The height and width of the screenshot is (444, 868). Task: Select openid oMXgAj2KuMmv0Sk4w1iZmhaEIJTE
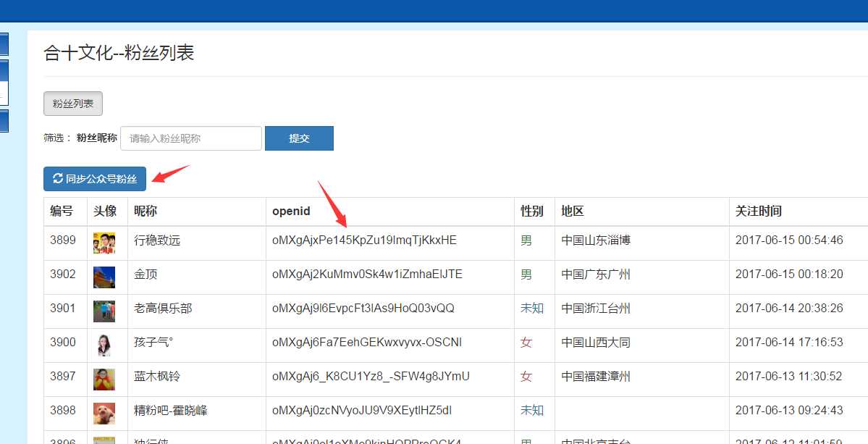[367, 274]
